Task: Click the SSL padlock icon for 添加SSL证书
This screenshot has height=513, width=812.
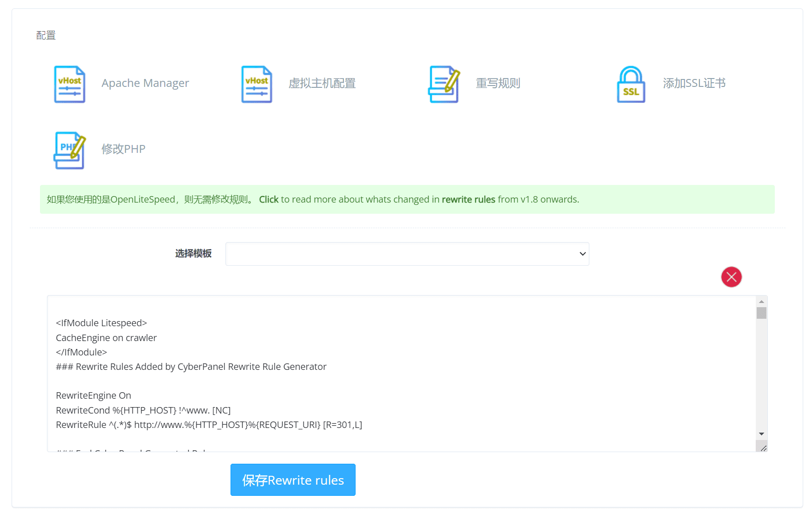Action: 630,84
